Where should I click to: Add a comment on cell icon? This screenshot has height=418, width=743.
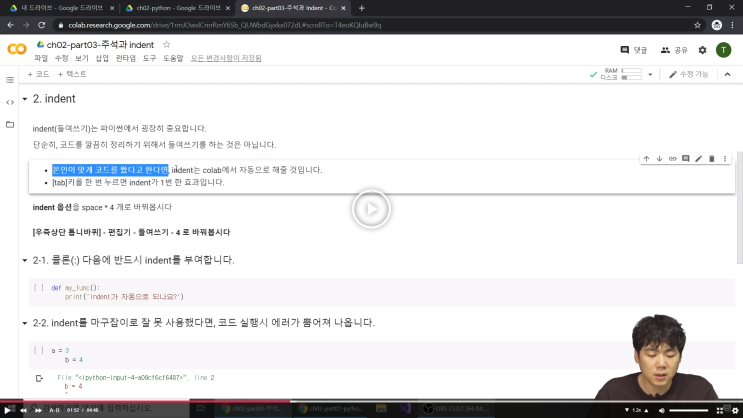tap(686, 159)
